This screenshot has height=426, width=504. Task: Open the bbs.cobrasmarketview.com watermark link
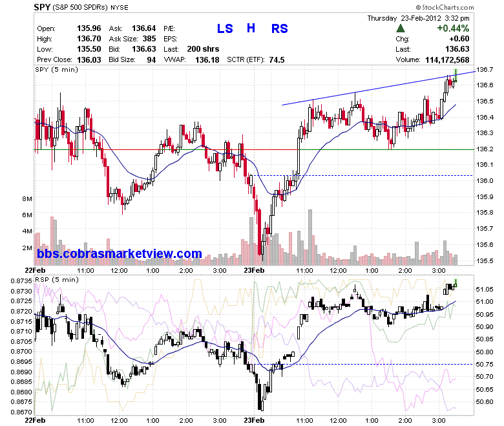click(x=120, y=253)
